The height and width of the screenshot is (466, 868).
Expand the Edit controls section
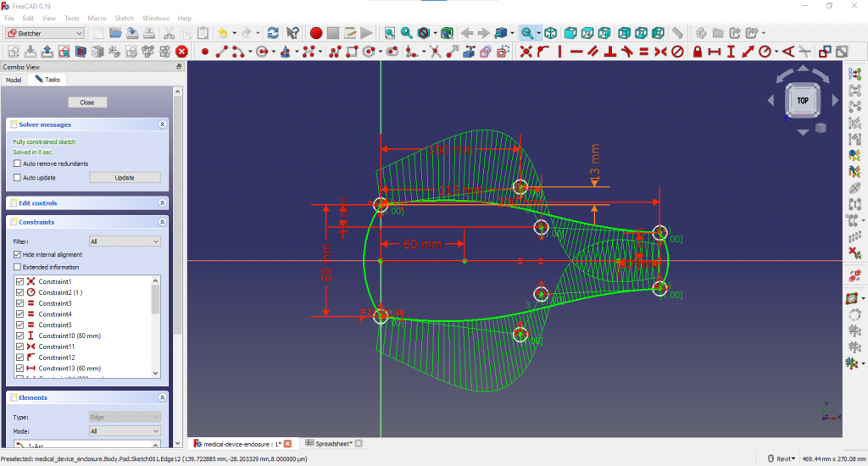click(162, 203)
